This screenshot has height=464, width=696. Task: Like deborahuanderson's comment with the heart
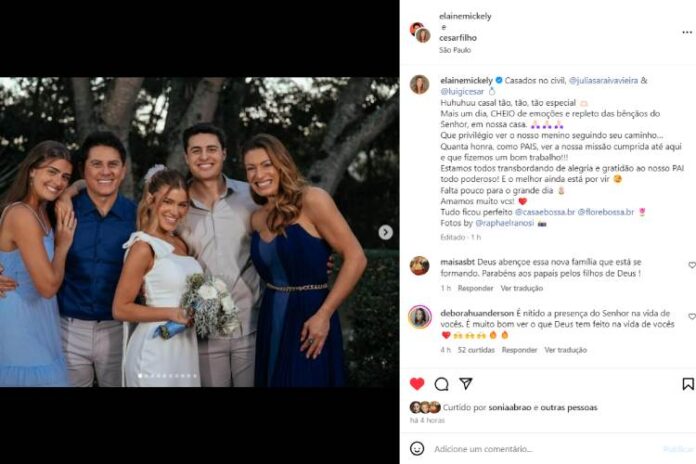pos(691,318)
